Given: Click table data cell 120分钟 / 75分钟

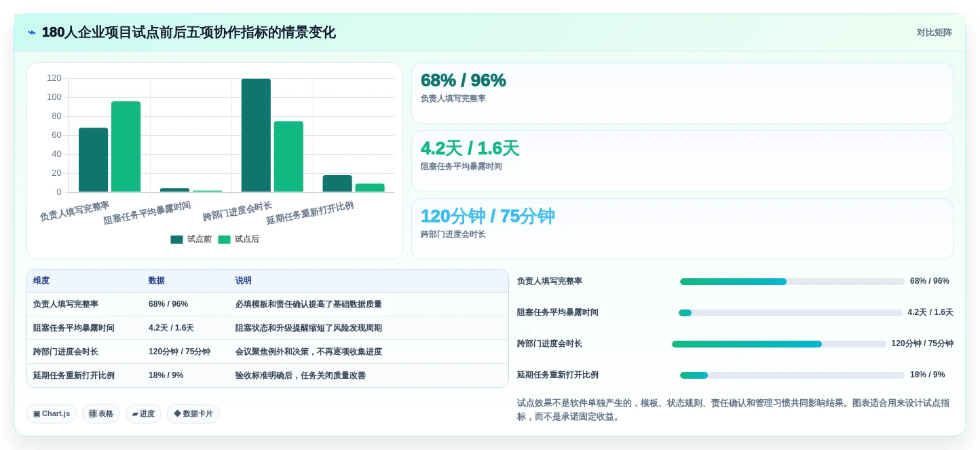Looking at the screenshot, I should click(179, 352).
